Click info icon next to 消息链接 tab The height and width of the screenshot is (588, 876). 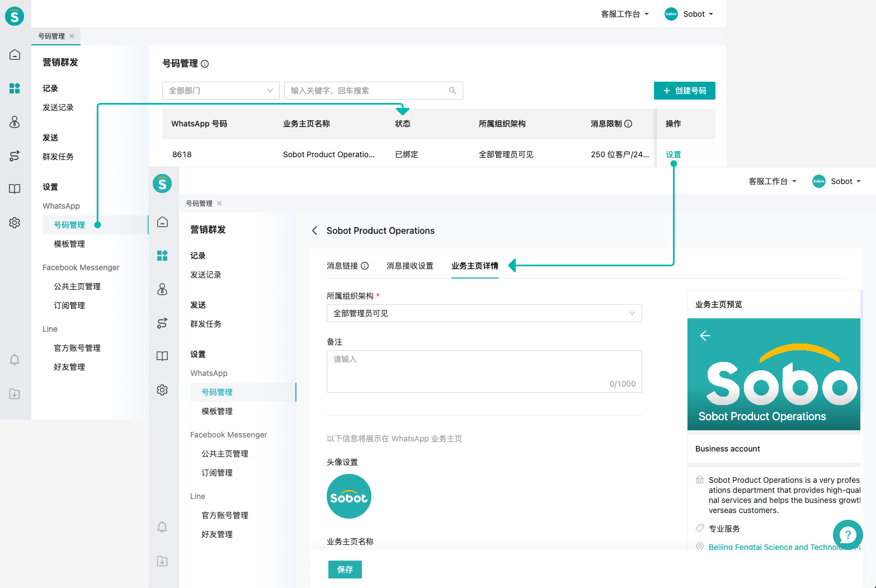[x=365, y=266]
